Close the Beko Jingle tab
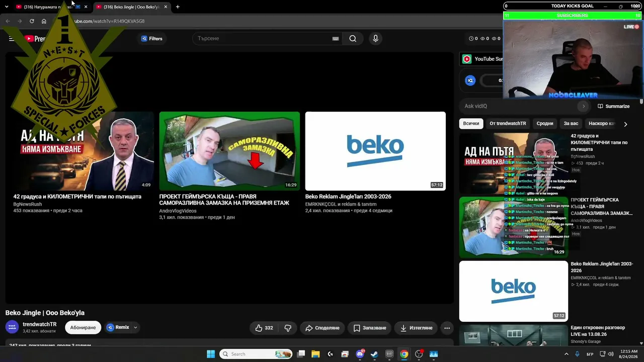 pos(166,7)
